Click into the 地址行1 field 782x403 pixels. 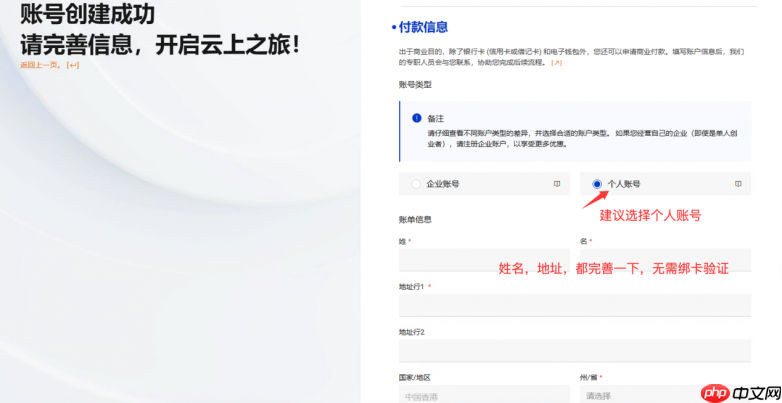[575, 305]
